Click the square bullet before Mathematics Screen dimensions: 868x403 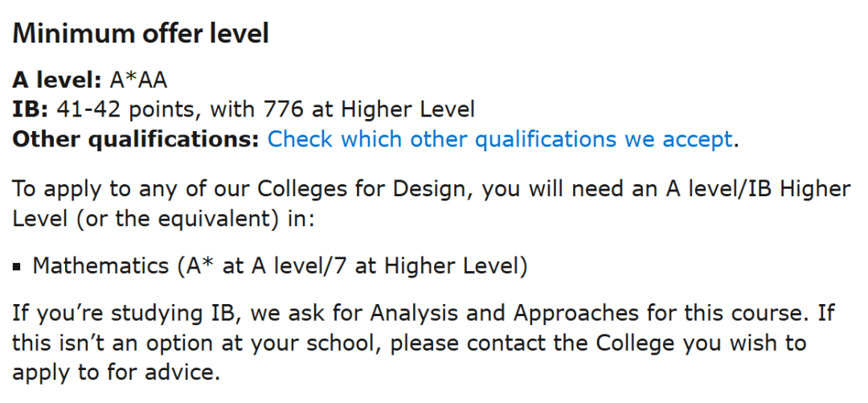point(17,267)
